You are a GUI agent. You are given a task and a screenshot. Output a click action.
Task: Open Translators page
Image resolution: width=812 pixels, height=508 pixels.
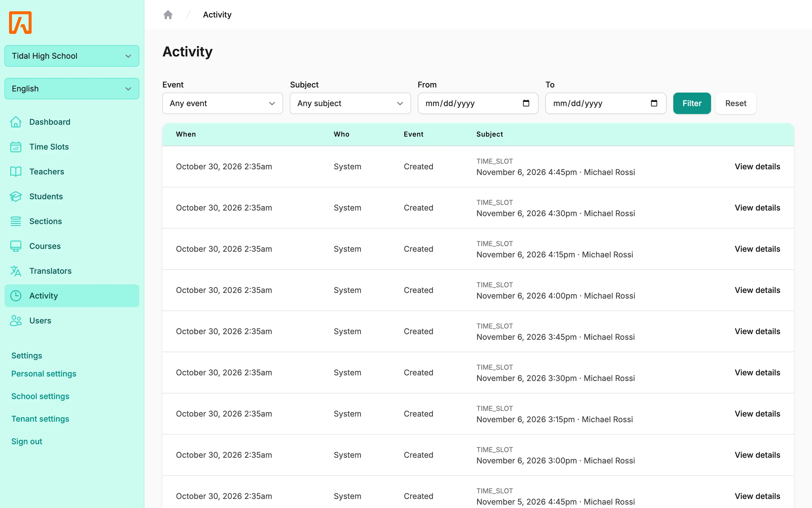click(x=72, y=271)
